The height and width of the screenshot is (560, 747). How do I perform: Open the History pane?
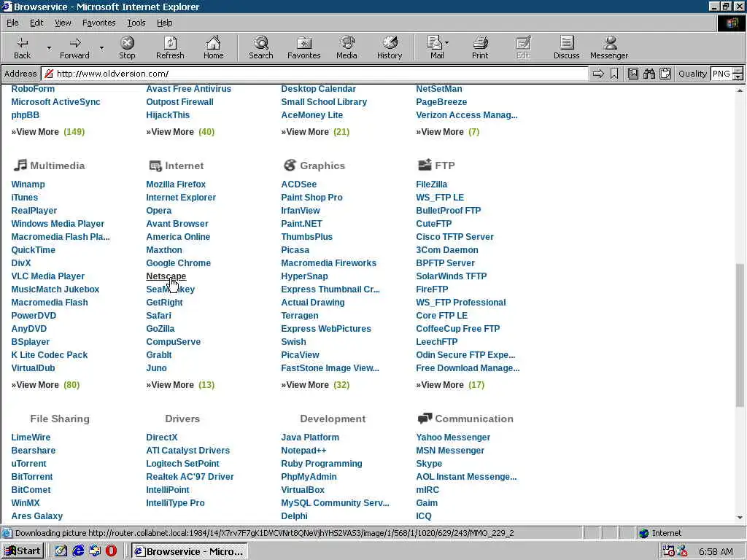pos(390,47)
